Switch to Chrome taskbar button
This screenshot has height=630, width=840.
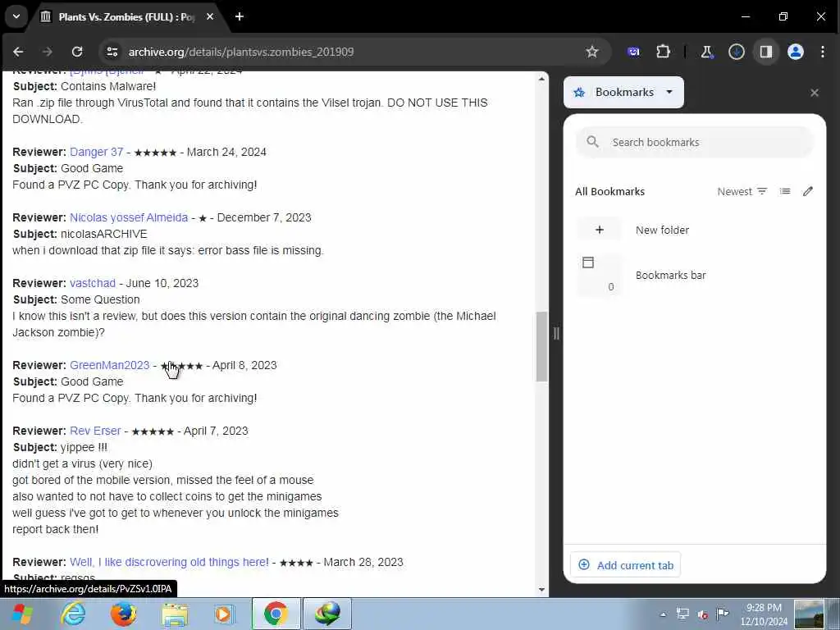tap(276, 614)
